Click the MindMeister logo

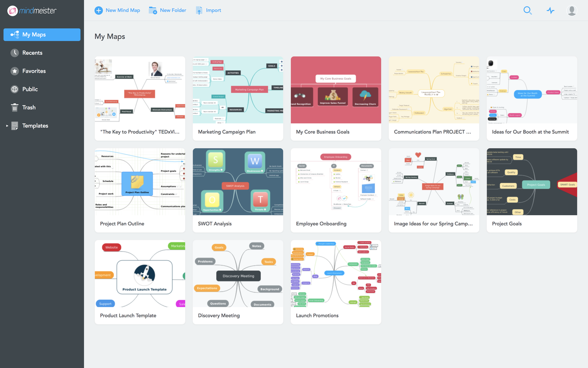pos(32,10)
